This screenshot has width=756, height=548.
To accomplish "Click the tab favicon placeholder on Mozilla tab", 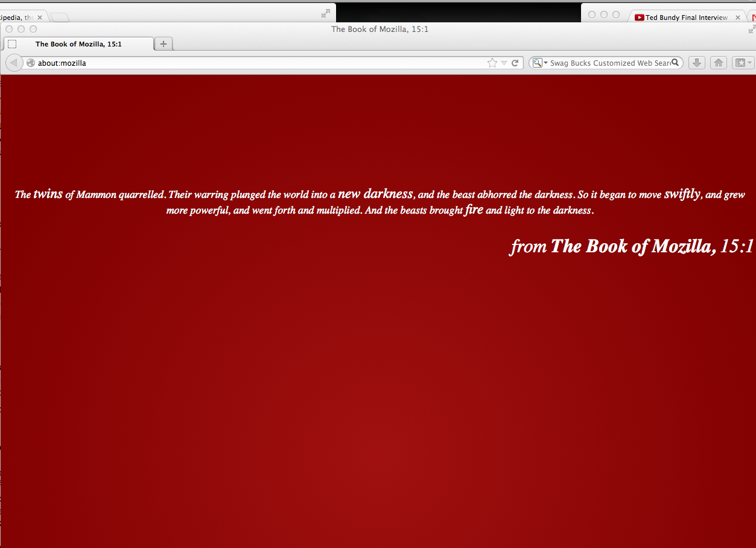I will pyautogui.click(x=12, y=43).
